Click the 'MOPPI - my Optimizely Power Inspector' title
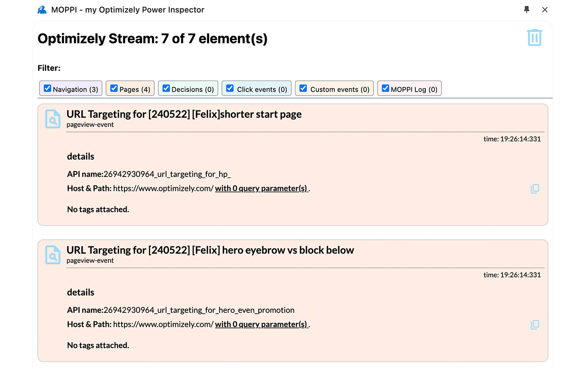The image size is (588, 368). point(128,10)
